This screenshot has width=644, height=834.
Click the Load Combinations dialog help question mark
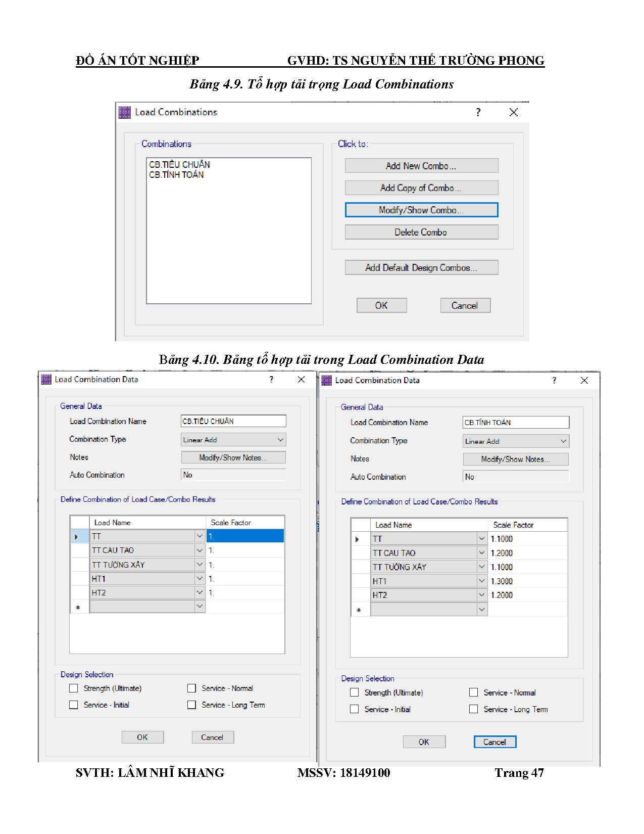coord(478,112)
